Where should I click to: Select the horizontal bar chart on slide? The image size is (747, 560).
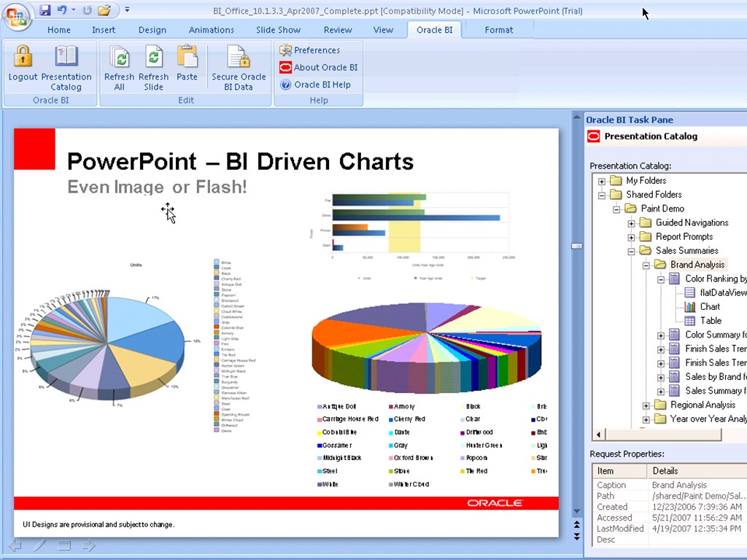click(x=413, y=236)
